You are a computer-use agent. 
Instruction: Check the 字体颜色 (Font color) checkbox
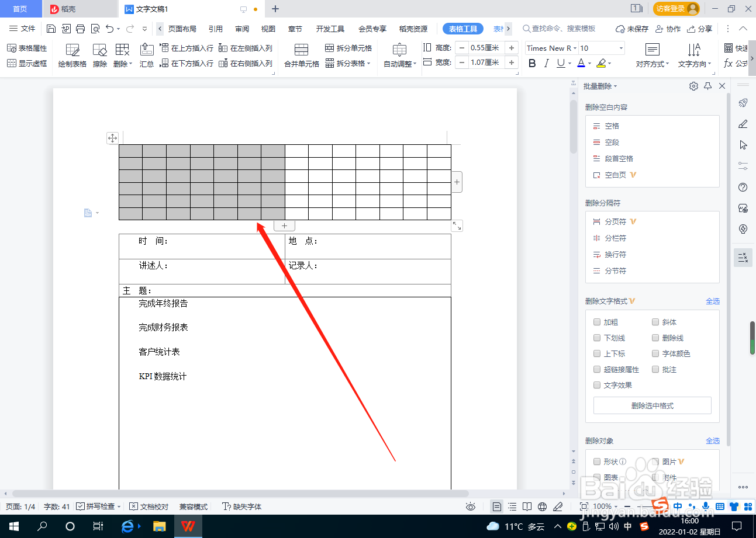coord(655,353)
